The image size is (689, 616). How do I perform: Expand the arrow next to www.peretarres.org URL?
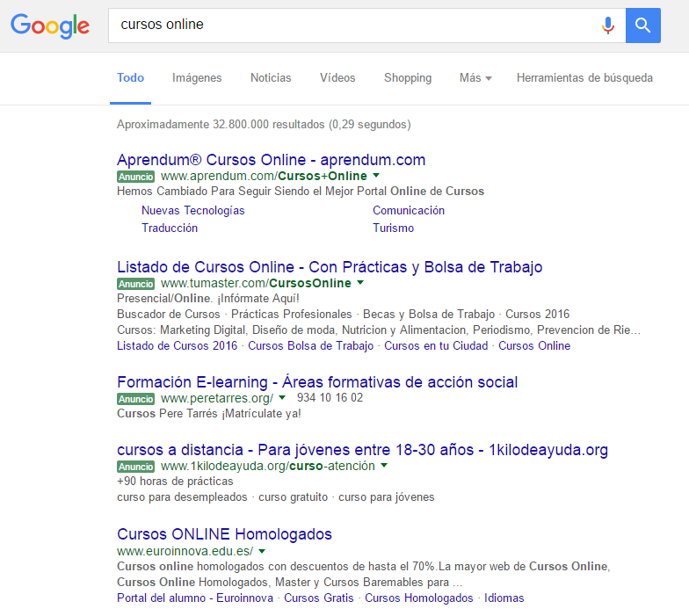pos(282,397)
